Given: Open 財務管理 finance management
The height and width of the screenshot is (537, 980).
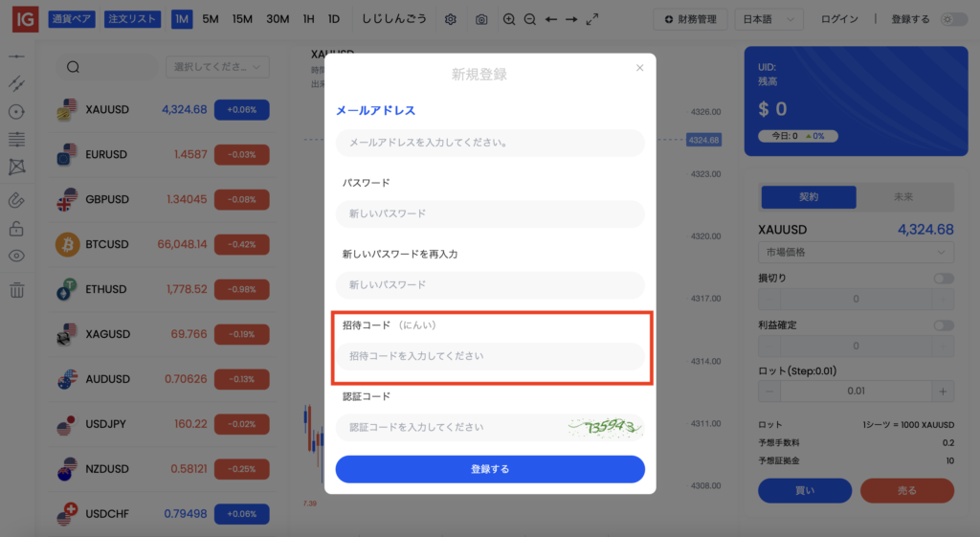Looking at the screenshot, I should [x=690, y=19].
